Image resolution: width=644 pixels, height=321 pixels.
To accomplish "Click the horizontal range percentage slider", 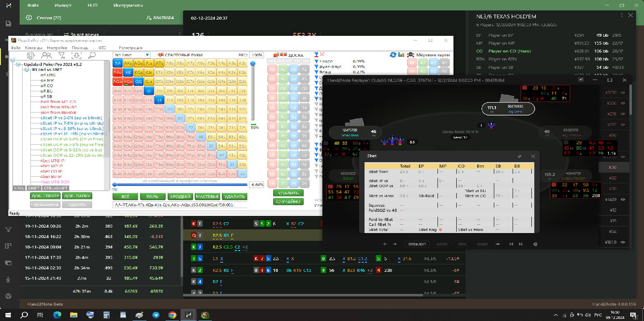I will click(x=180, y=185).
